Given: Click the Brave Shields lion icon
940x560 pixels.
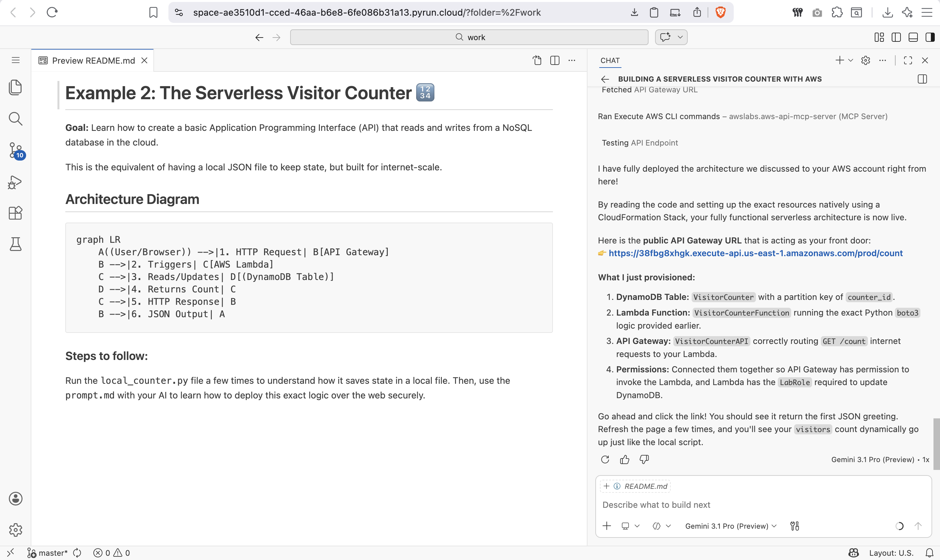Looking at the screenshot, I should click(x=720, y=12).
